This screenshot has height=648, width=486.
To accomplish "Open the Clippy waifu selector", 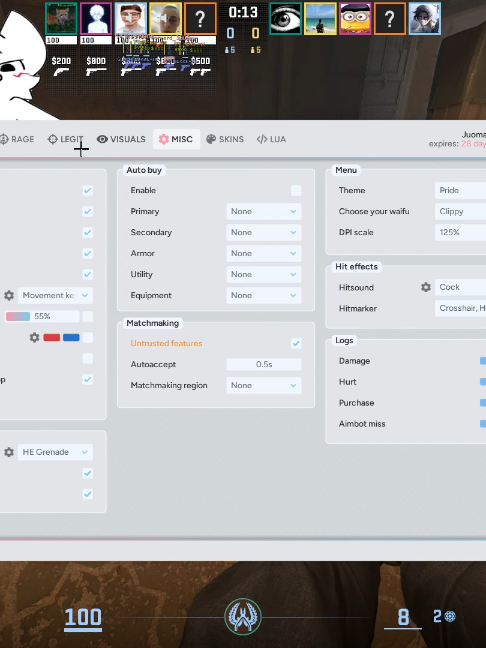I will [x=460, y=212].
